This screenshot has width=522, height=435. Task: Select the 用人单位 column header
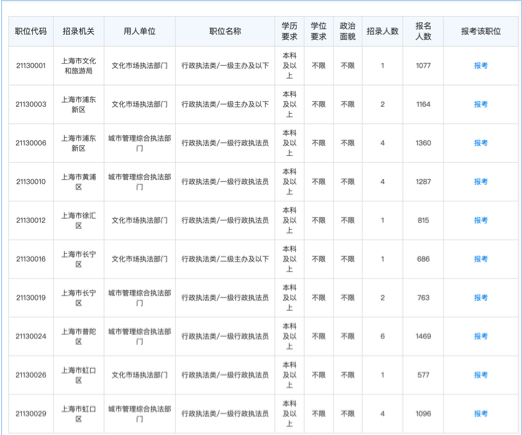(140, 31)
